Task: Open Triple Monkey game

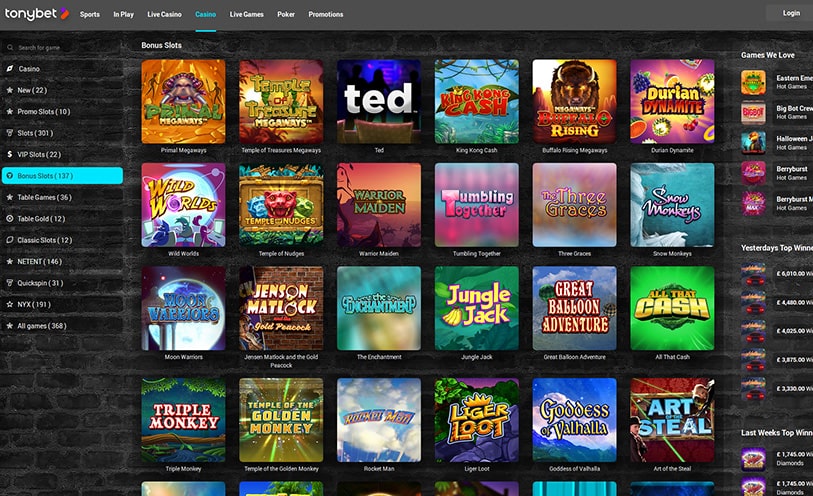Action: 184,420
